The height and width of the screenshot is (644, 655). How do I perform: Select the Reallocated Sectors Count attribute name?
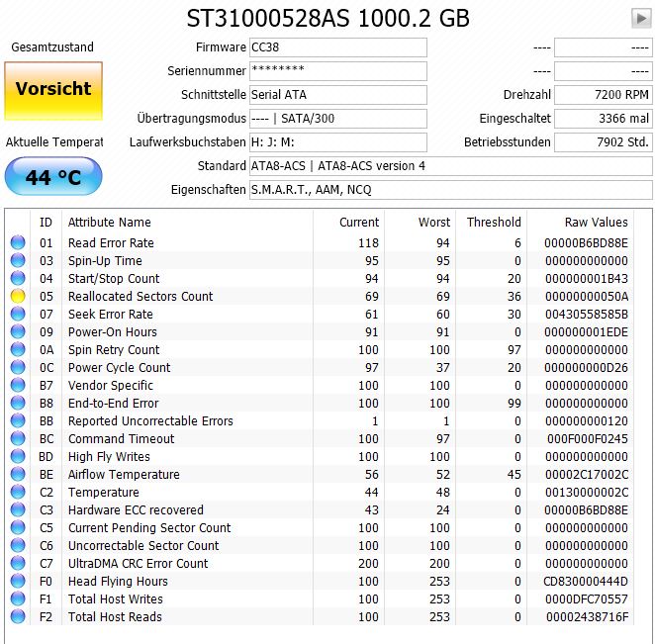(140, 296)
